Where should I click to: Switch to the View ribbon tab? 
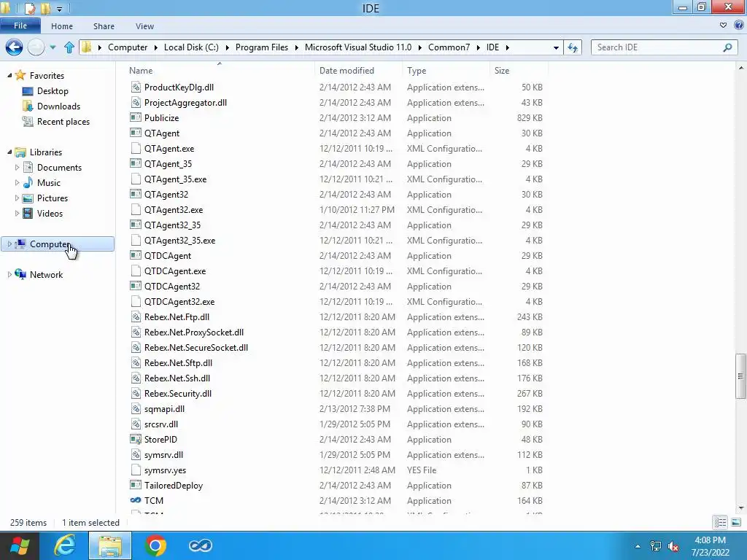pyautogui.click(x=144, y=26)
